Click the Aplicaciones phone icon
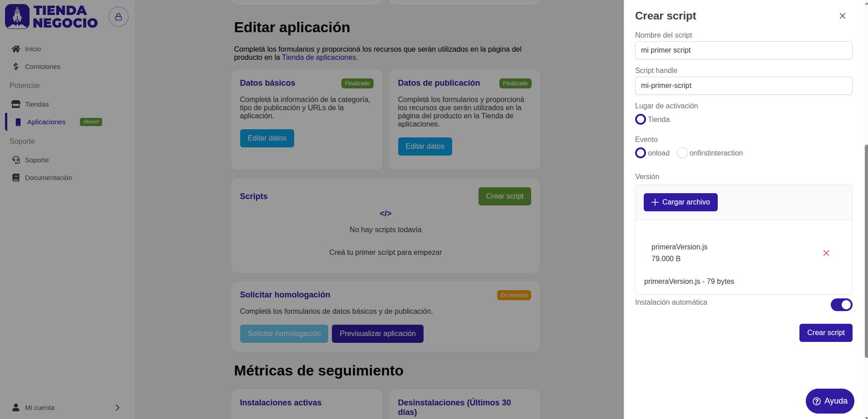Image resolution: width=868 pixels, height=419 pixels. 18,122
